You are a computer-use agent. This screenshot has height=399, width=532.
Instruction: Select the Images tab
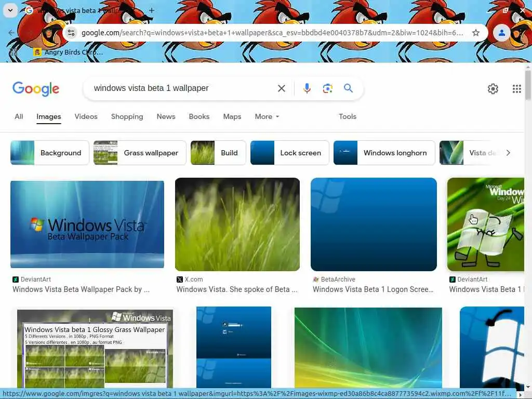pos(48,117)
